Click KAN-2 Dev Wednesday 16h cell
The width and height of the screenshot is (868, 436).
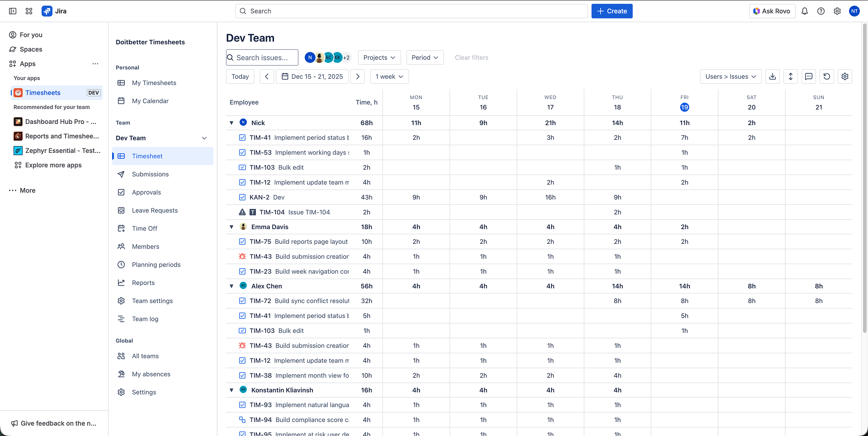tap(550, 197)
